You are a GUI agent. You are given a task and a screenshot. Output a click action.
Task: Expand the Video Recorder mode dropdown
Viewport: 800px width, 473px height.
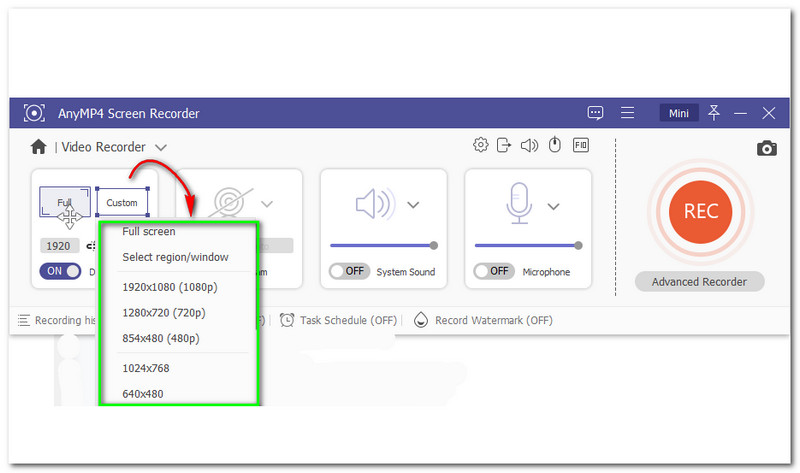161,147
